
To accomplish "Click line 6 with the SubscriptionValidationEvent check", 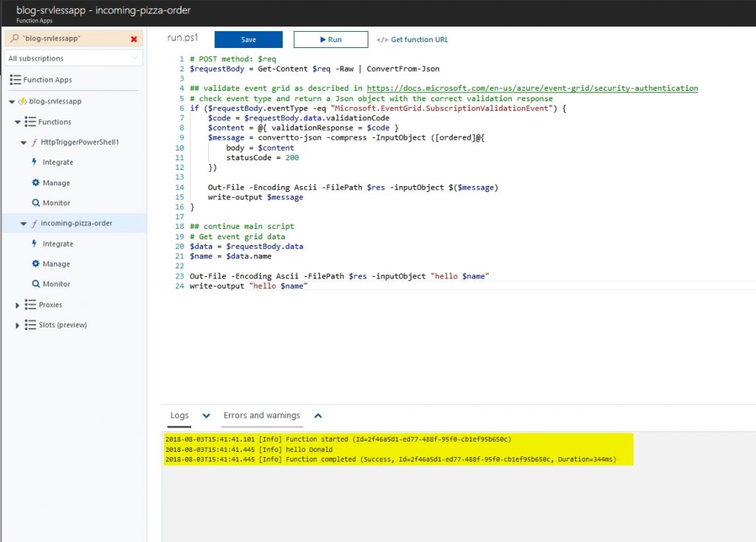I will [378, 109].
